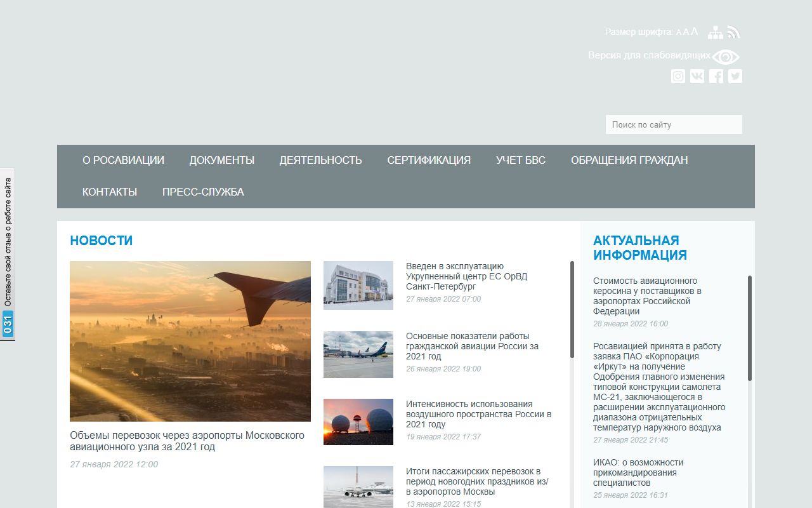Click the parked aircraft thumbnail for the 2021 indicators article

pos(358,354)
